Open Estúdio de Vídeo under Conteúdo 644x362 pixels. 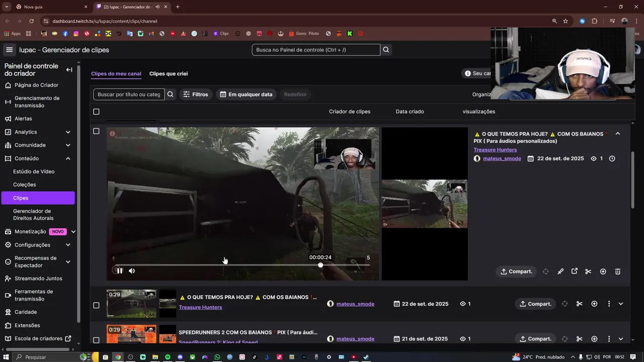(34, 171)
